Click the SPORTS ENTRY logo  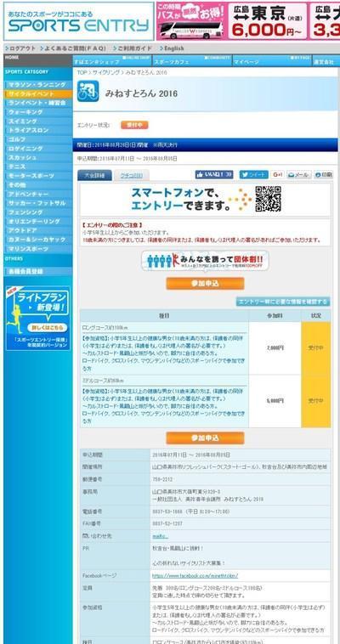pos(78,21)
